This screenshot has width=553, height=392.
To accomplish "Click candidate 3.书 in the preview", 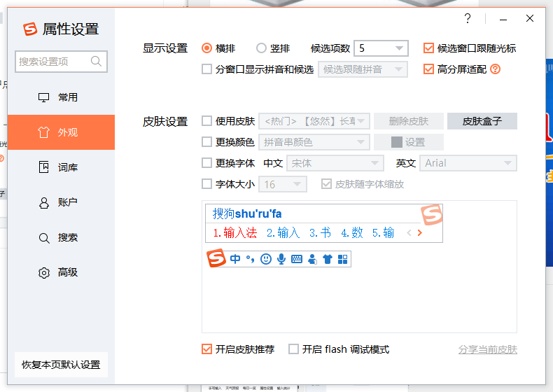I will tap(320, 233).
